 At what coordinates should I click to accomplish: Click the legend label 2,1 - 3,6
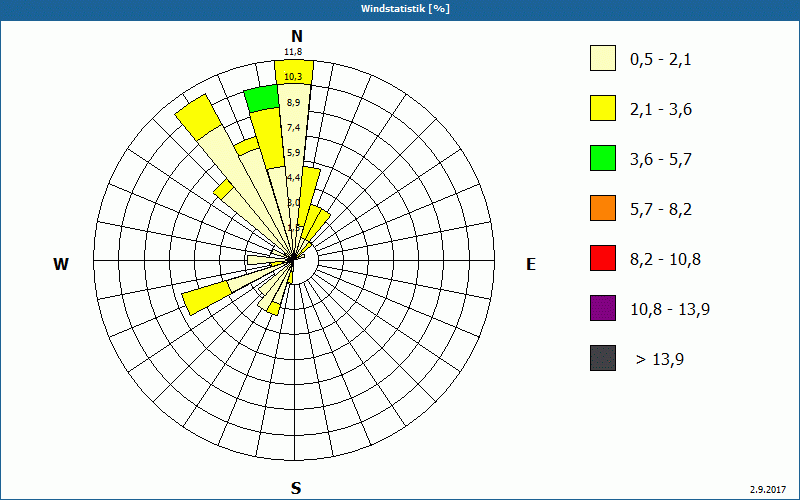(x=661, y=110)
